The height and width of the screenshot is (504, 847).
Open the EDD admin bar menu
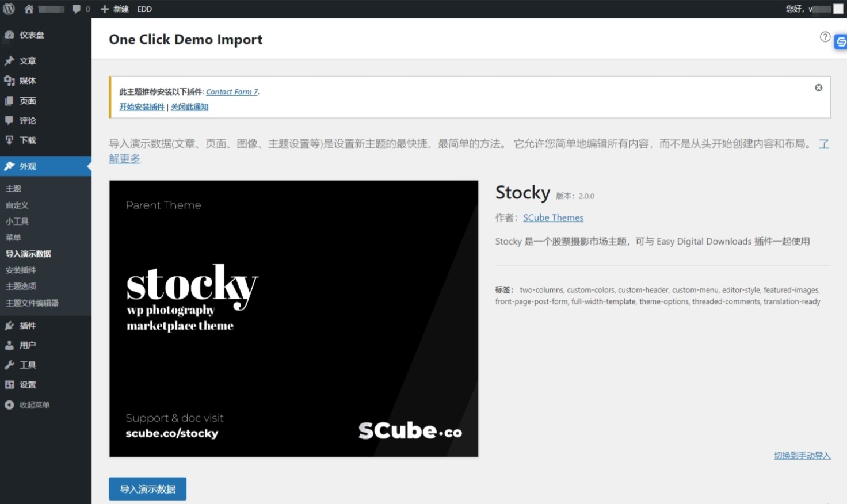pos(144,9)
